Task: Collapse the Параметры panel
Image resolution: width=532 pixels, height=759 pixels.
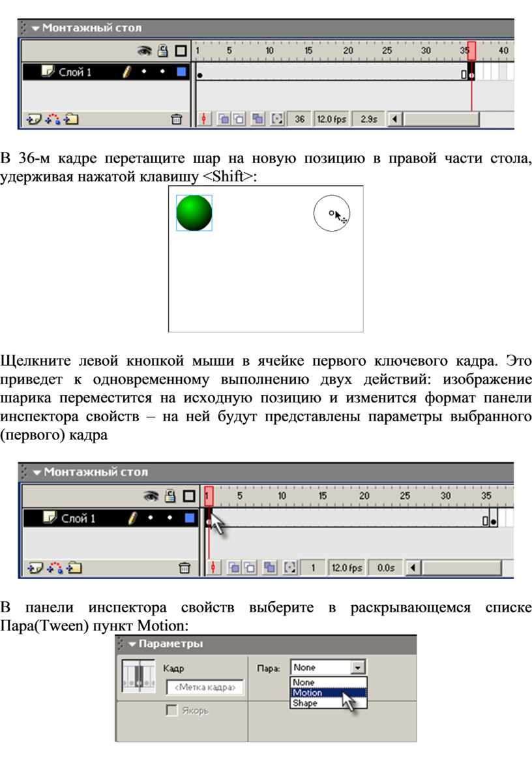Action: click(132, 644)
